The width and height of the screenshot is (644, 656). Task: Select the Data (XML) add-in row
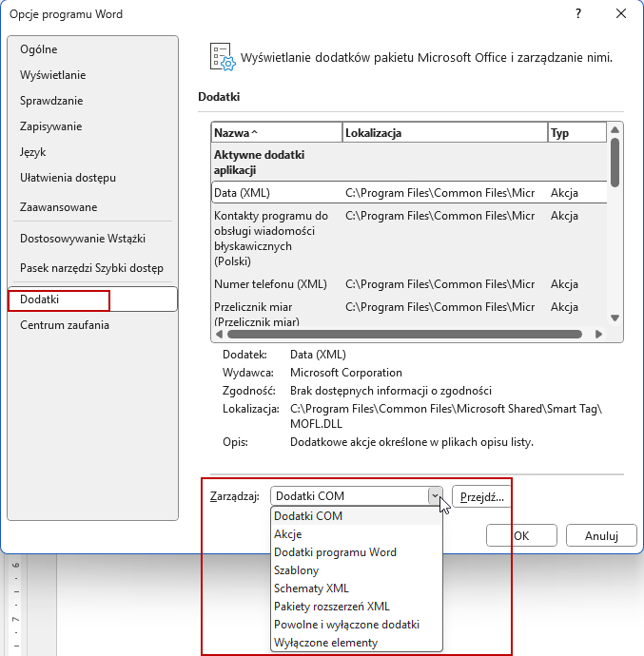(x=409, y=193)
